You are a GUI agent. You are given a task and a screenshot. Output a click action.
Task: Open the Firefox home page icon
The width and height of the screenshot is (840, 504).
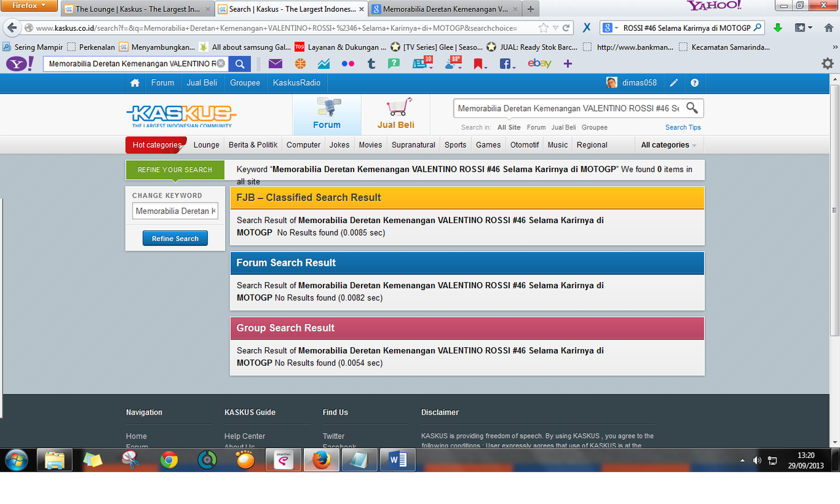pos(828,28)
